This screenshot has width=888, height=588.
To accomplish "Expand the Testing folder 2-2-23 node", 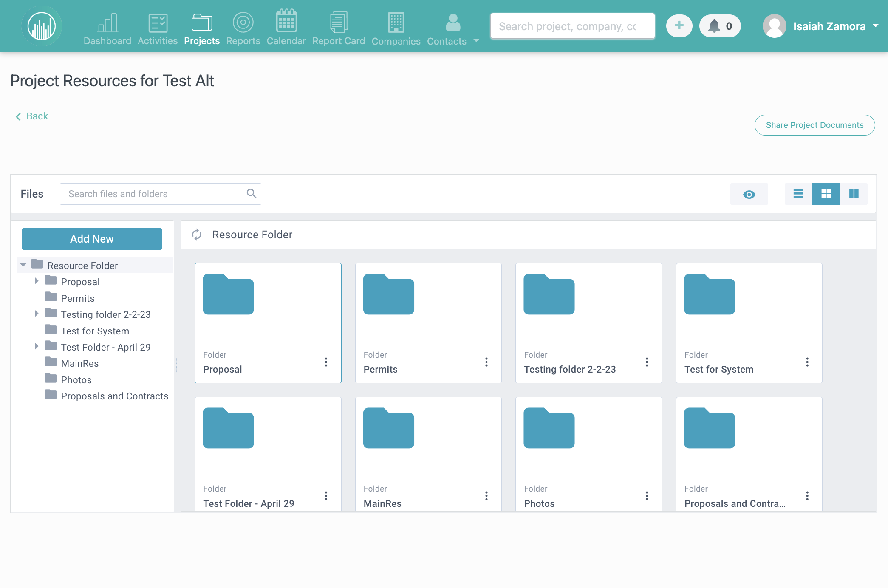I will point(37,314).
